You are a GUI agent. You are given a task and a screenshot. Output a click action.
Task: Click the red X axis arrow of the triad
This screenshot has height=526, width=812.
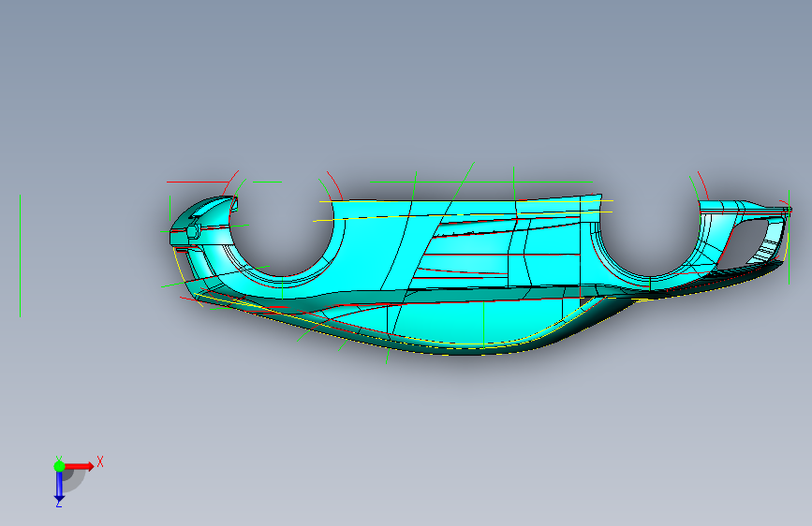point(79,466)
